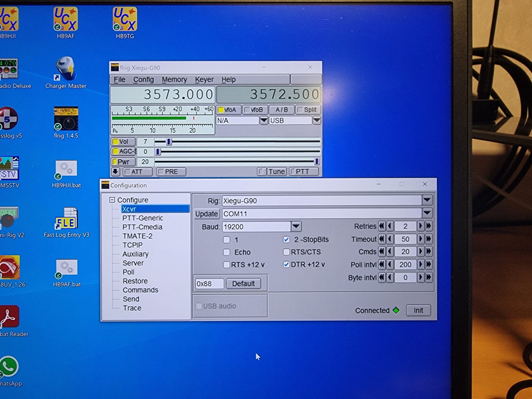This screenshot has width=532, height=399.
Task: Open the Help menu in flrig
Action: [228, 80]
